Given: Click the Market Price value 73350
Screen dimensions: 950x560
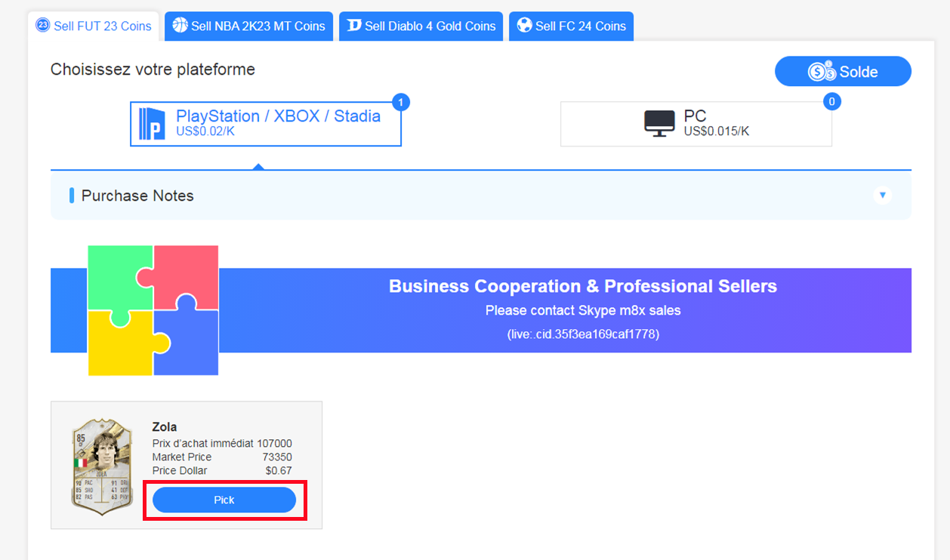Looking at the screenshot, I should 277,457.
